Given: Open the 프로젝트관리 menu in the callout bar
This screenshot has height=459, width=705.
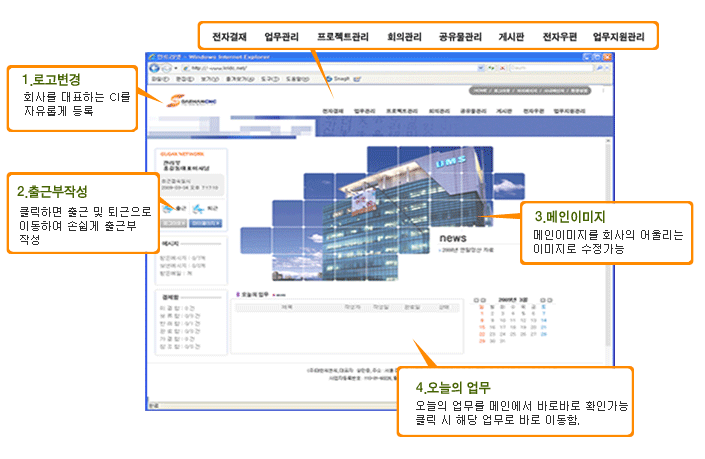Looking at the screenshot, I should [x=343, y=38].
